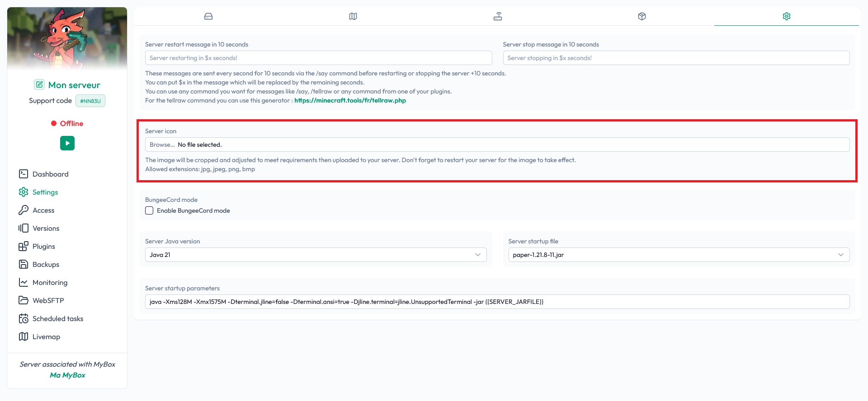Enable BungeeCord mode checkbox
The height and width of the screenshot is (401, 868).
click(149, 210)
